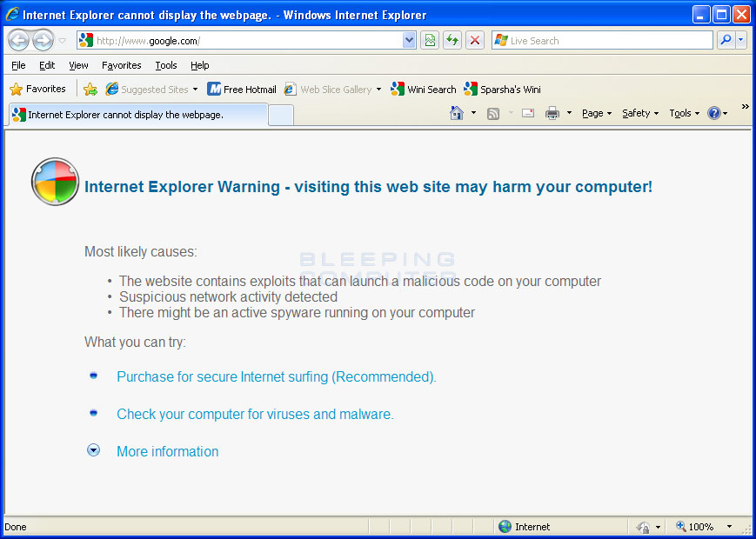Open the Favorites star button

coord(37,90)
